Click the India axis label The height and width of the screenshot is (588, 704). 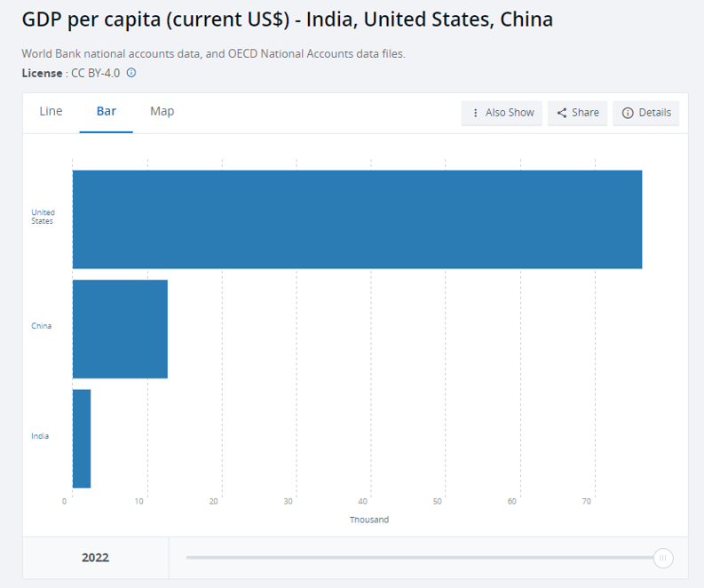pyautogui.click(x=40, y=436)
